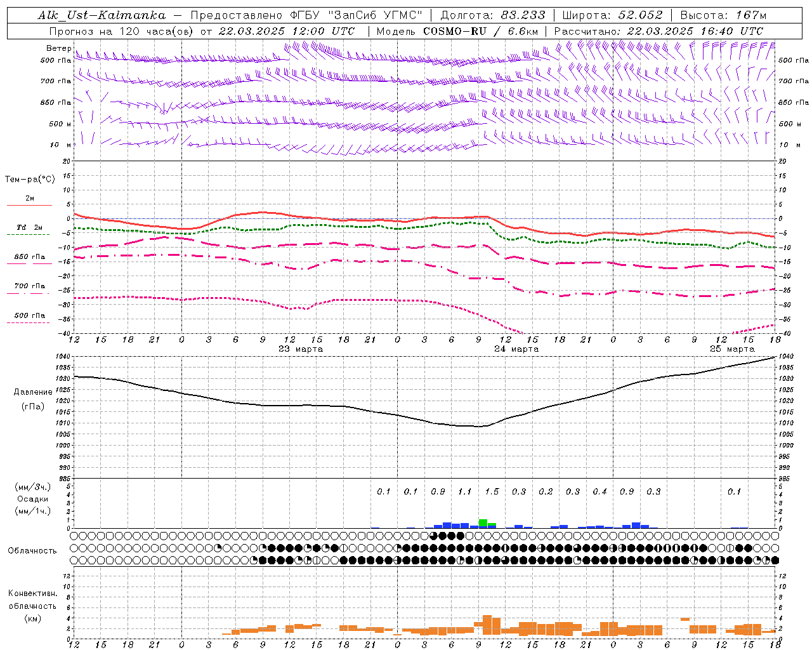Click the "1.1" precipitation amount value

click(465, 491)
